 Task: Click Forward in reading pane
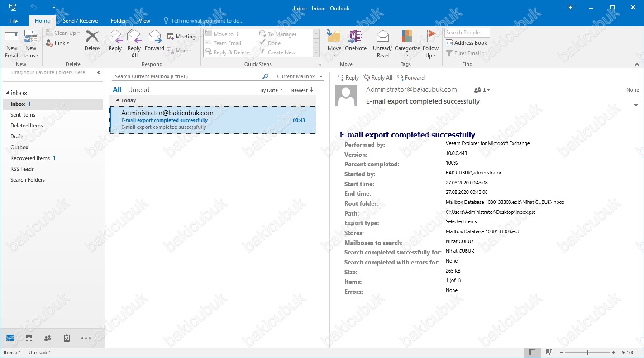(410, 78)
